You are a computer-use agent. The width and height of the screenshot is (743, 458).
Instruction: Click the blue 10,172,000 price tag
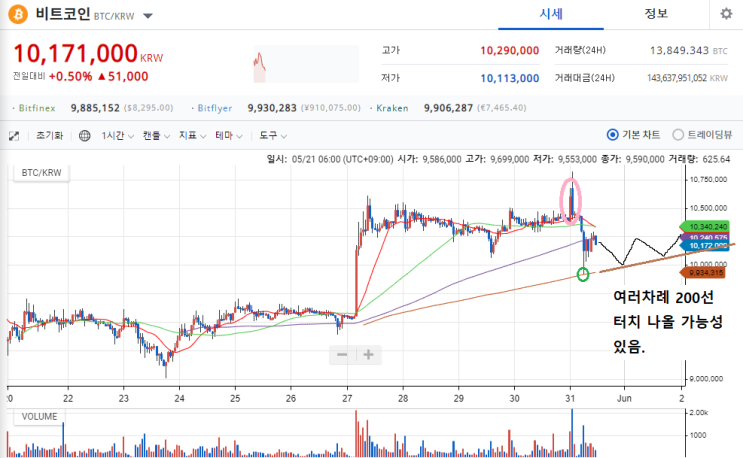coord(705,245)
